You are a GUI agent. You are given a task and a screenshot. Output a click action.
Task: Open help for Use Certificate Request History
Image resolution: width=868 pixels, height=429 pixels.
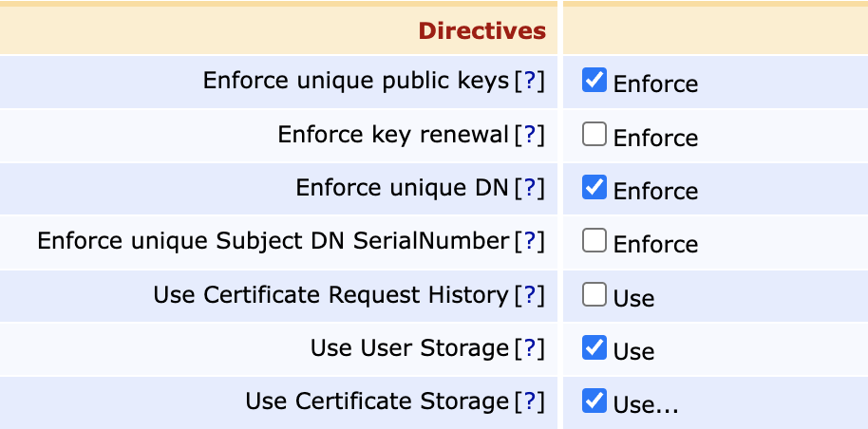coord(530,295)
